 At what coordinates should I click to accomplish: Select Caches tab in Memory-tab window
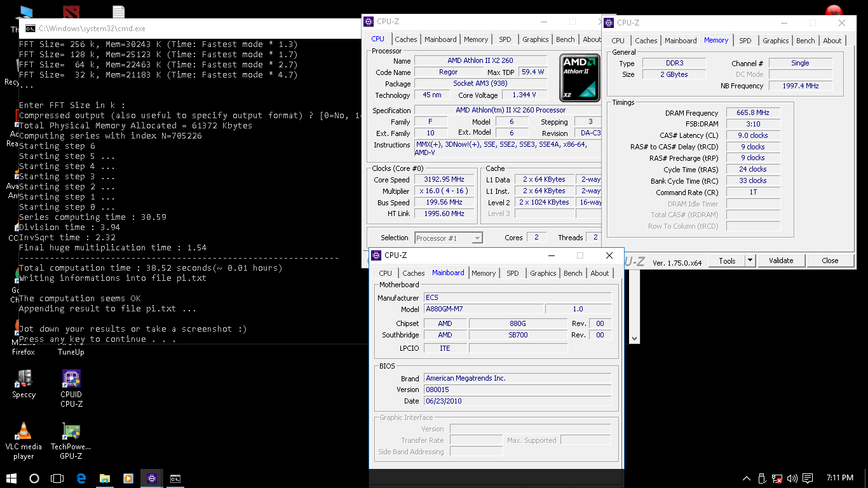(646, 41)
